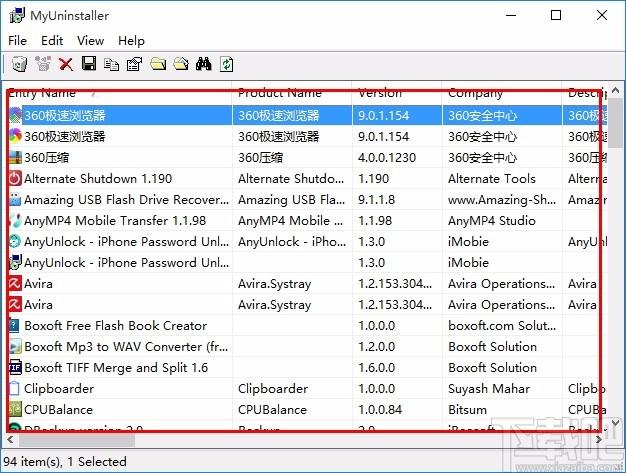Click the www.Amazing-Sh... company cell

501,200
